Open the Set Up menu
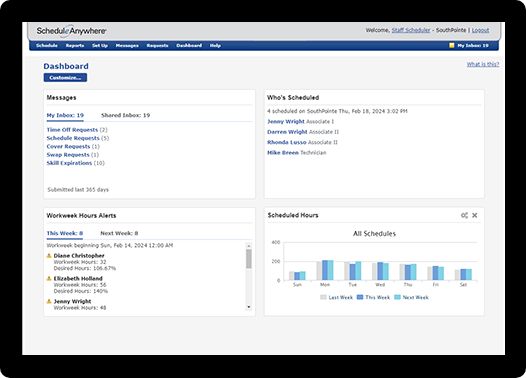The image size is (526, 378). [100, 46]
